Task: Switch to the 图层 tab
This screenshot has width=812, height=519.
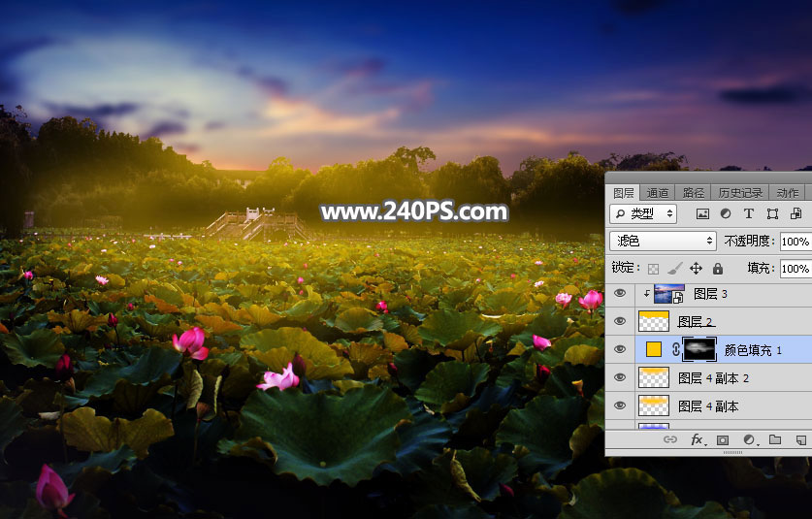Action: (624, 193)
